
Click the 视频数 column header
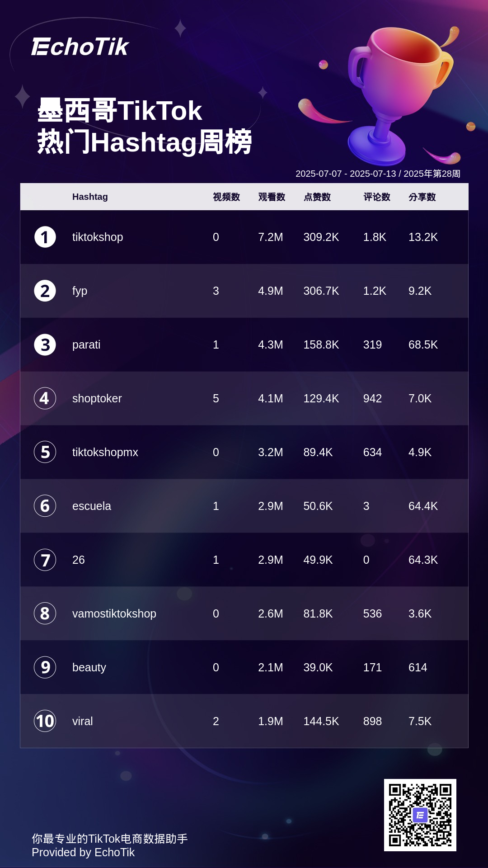pyautogui.click(x=226, y=197)
